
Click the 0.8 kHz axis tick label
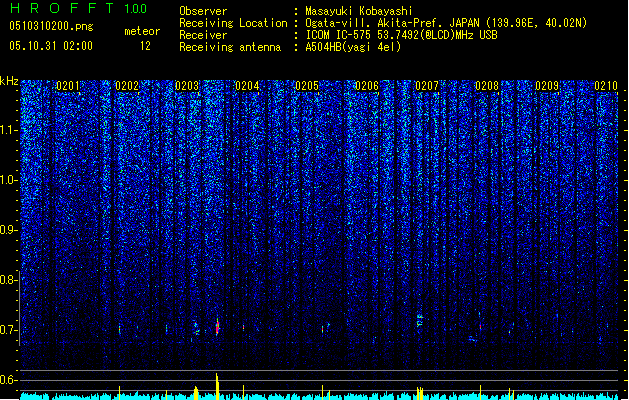[x=8, y=280]
